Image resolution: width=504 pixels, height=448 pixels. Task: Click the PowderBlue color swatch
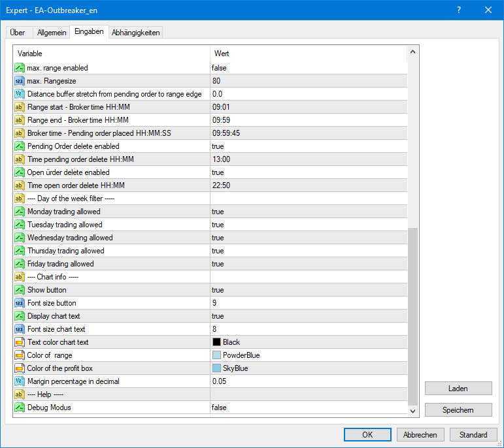tap(216, 355)
